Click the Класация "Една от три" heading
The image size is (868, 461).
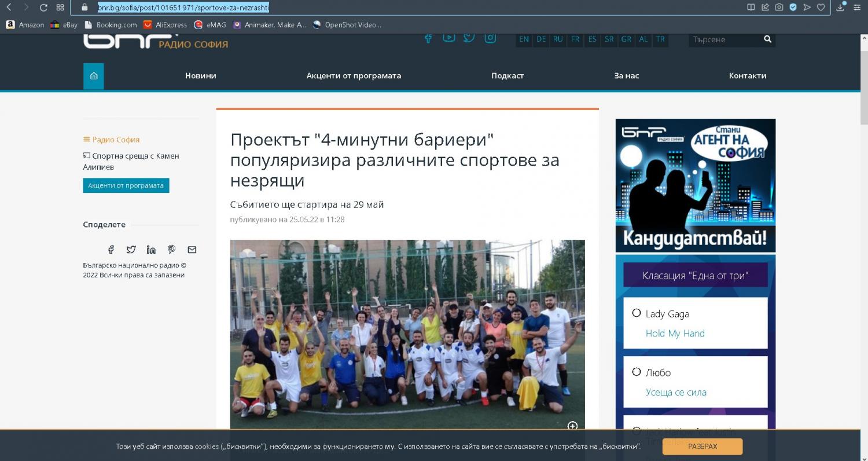696,275
